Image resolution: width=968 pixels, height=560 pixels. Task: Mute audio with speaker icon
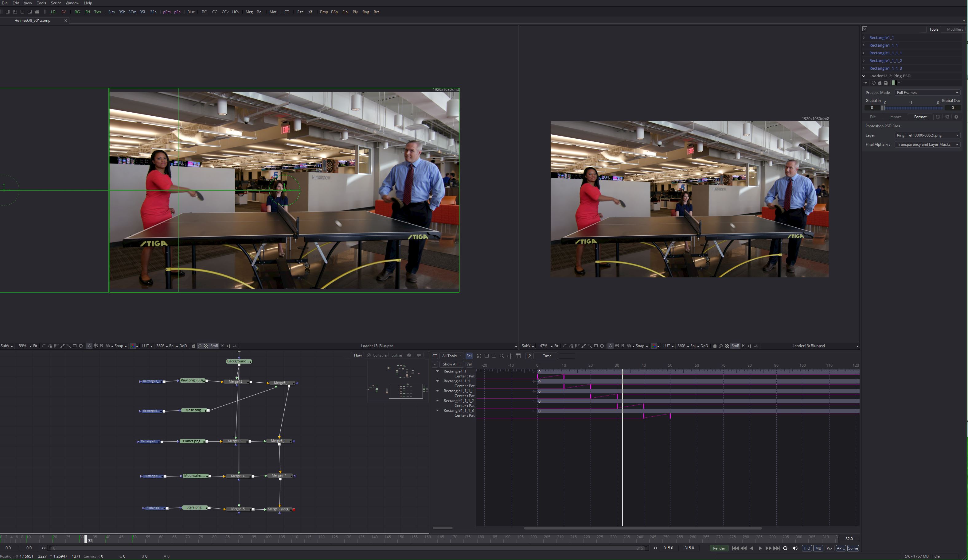795,548
